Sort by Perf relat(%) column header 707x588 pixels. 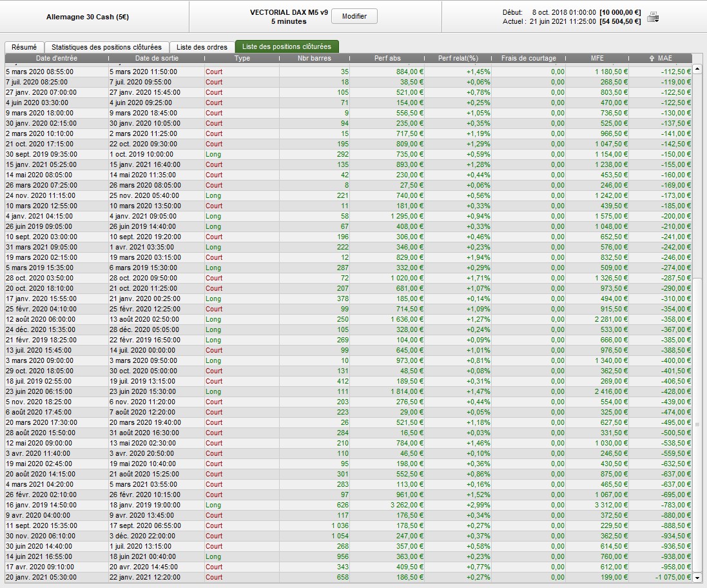[x=458, y=59]
